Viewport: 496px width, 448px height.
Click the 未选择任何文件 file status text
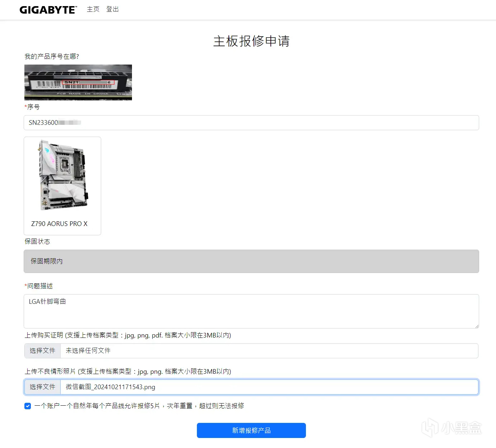click(88, 351)
